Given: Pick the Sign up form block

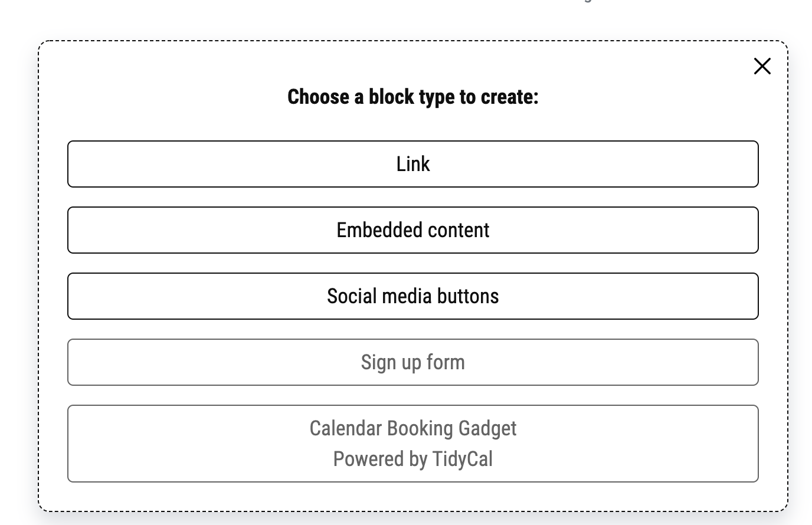Looking at the screenshot, I should [413, 362].
